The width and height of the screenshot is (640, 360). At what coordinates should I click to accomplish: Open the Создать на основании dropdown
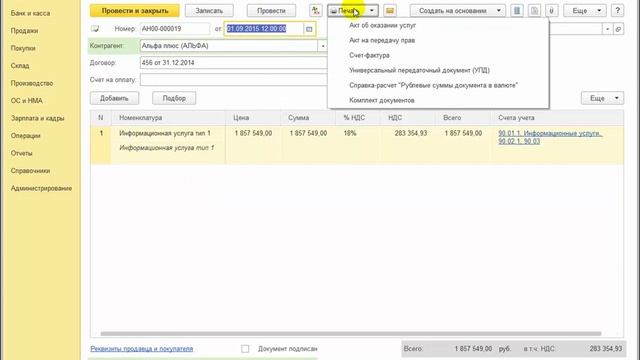click(458, 11)
